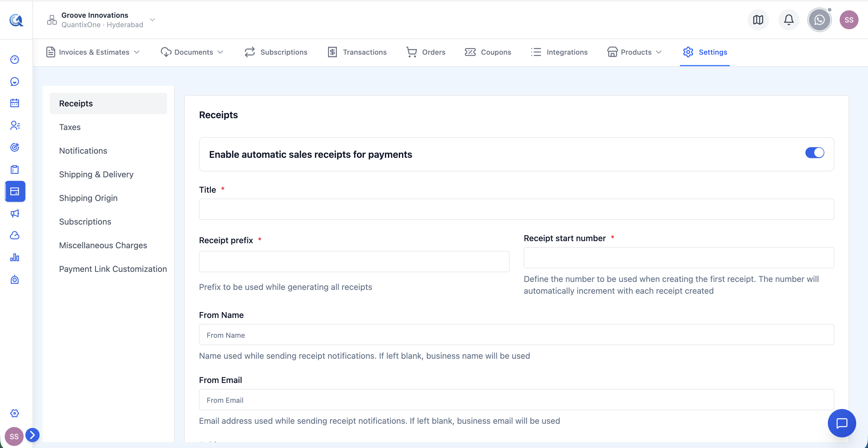Click the organization building icon near Groove Innovations
This screenshot has width=868, height=448.
(52, 20)
